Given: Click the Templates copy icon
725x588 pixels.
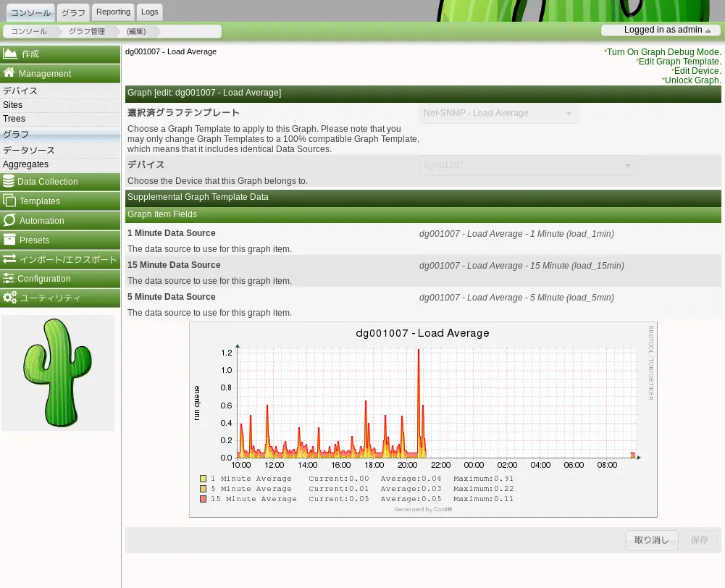Looking at the screenshot, I should click(x=9, y=201).
